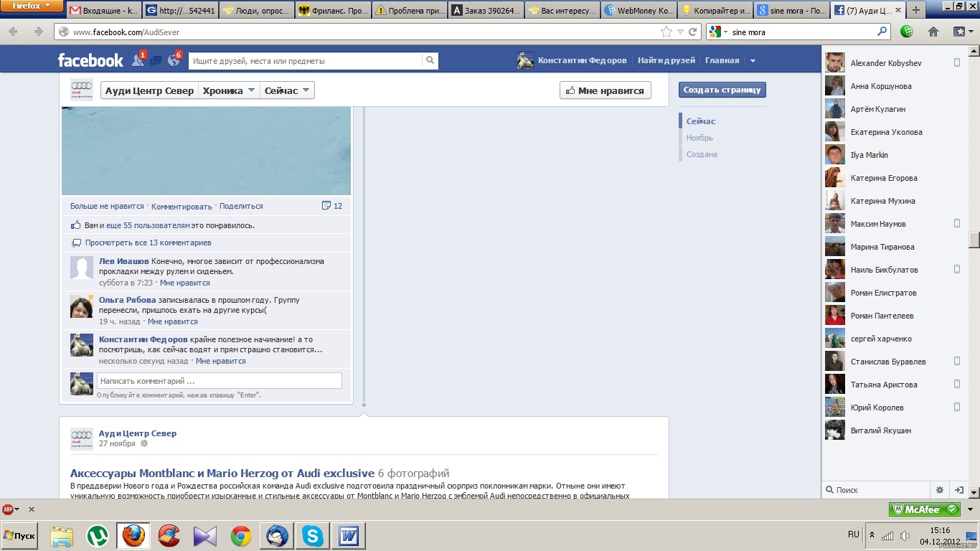Click the search magnifier in Facebook bar
This screenshot has width=980, height=551.
point(430,61)
